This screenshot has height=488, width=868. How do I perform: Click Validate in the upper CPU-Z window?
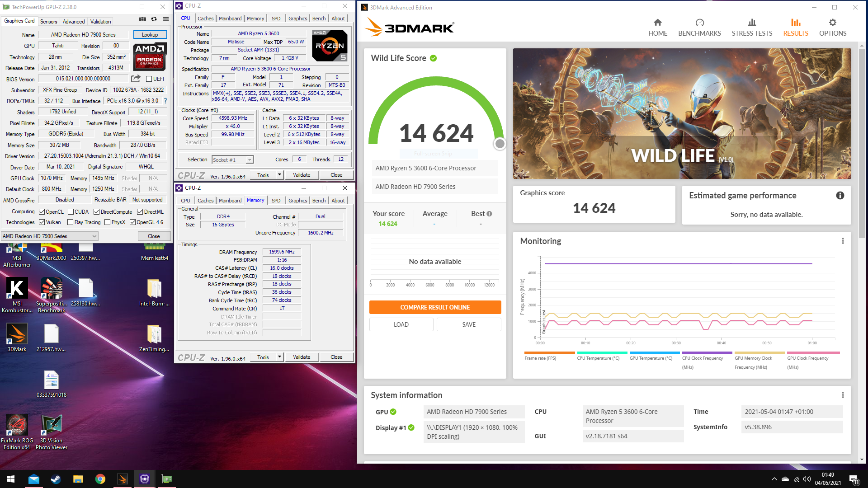(302, 175)
